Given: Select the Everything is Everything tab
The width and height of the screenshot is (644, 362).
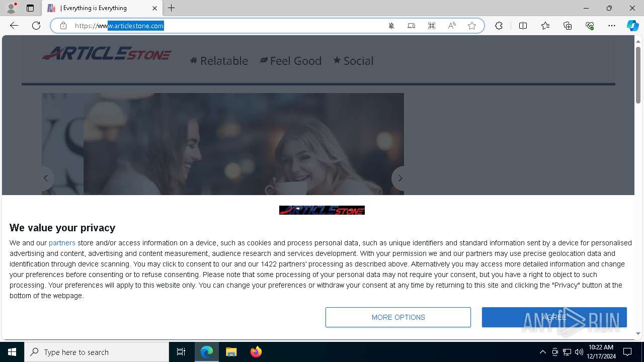Looking at the screenshot, I should (102, 8).
